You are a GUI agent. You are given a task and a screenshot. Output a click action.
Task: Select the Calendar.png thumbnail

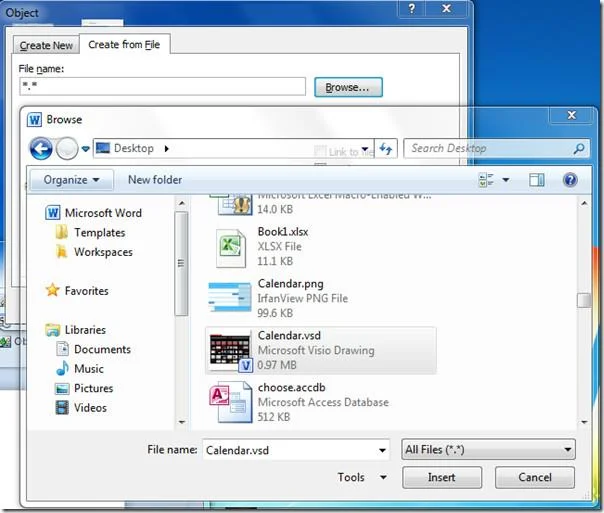point(230,297)
